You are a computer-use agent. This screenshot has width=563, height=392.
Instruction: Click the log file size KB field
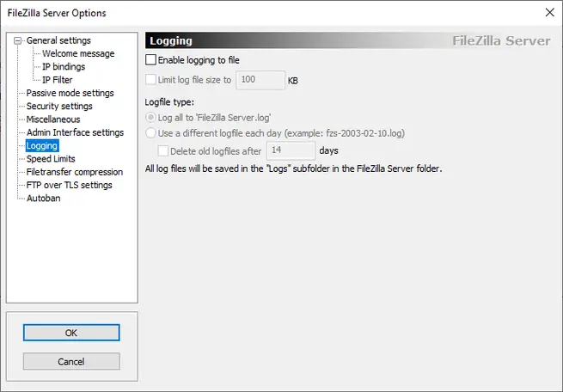pyautogui.click(x=260, y=80)
